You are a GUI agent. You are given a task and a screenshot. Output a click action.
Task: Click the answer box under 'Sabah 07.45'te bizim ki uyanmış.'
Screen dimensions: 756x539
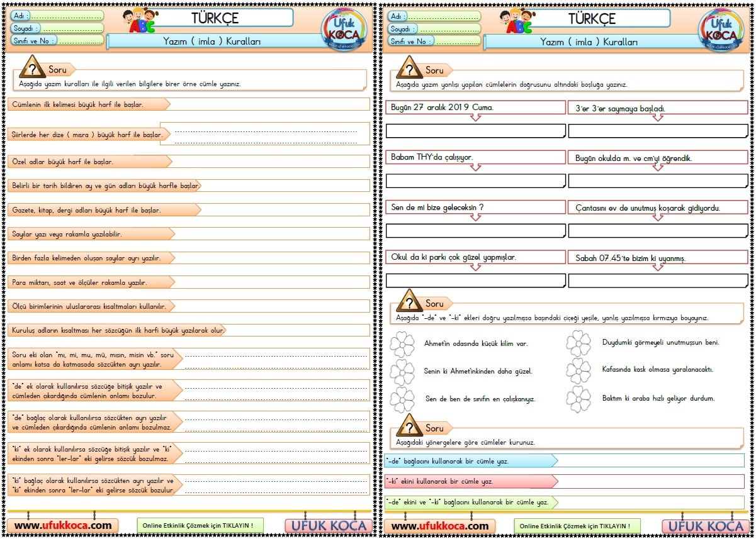pos(658,281)
